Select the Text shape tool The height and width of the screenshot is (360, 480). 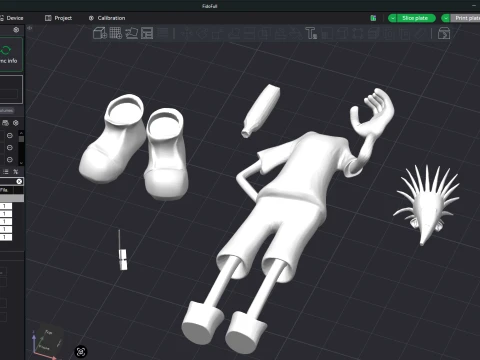tap(311, 33)
